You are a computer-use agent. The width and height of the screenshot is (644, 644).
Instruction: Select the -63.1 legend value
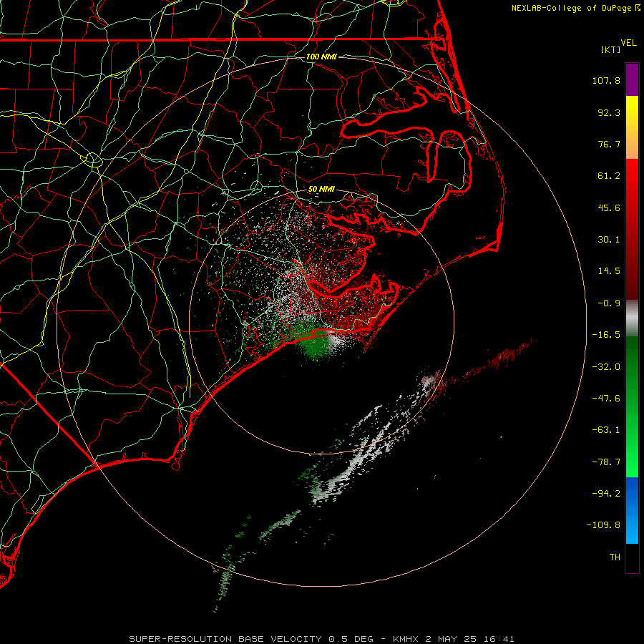(606, 430)
